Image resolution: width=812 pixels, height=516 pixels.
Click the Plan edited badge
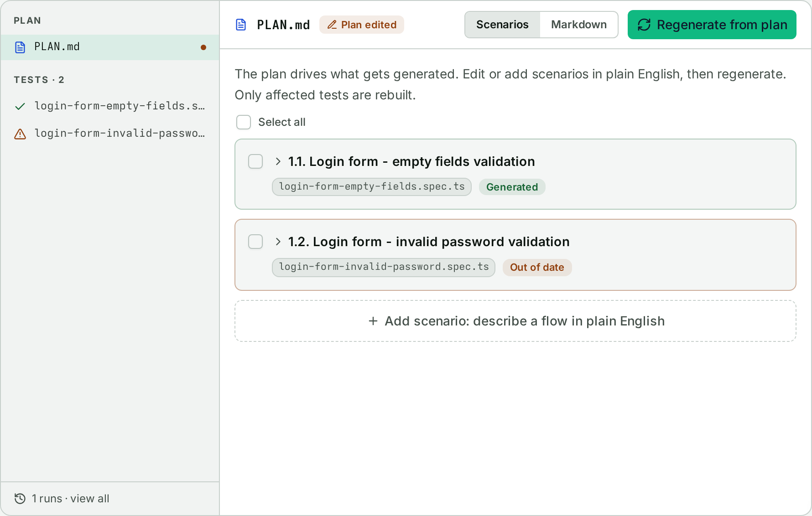[362, 25]
